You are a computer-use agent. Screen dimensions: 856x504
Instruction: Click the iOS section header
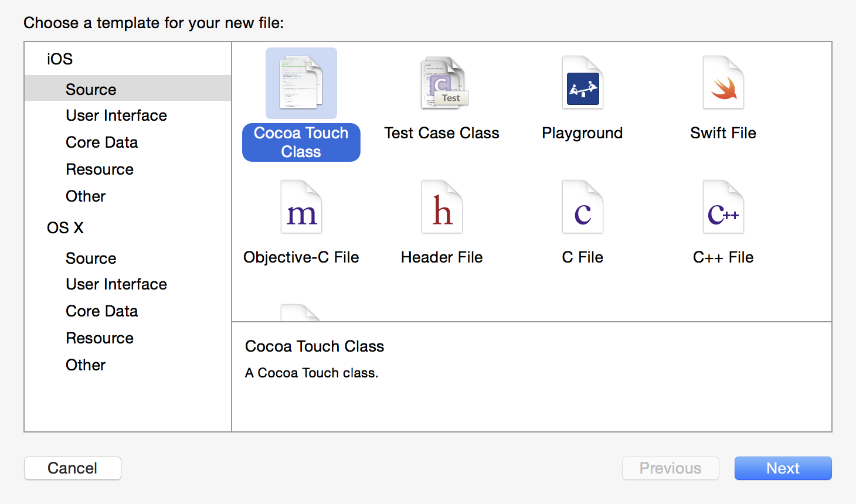(60, 59)
